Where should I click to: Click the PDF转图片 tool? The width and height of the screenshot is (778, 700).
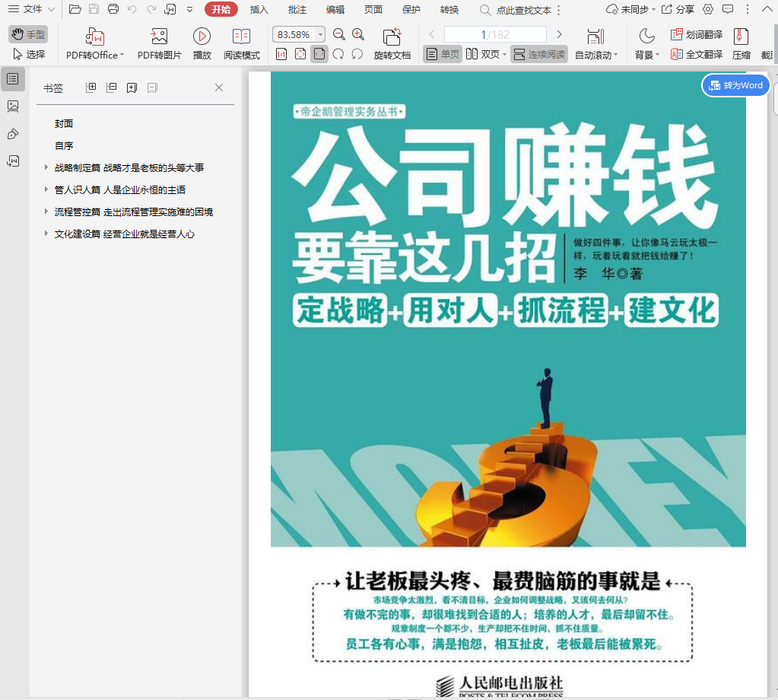pyautogui.click(x=159, y=43)
